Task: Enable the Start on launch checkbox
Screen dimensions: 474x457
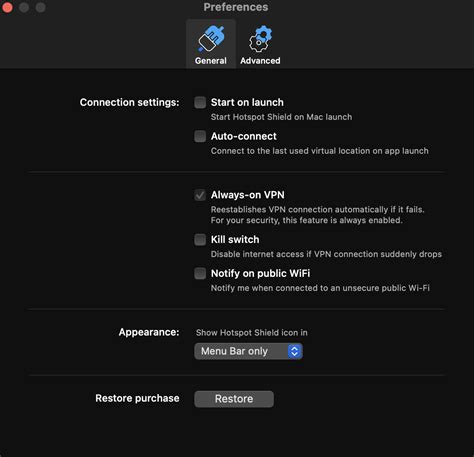Action: click(x=200, y=102)
